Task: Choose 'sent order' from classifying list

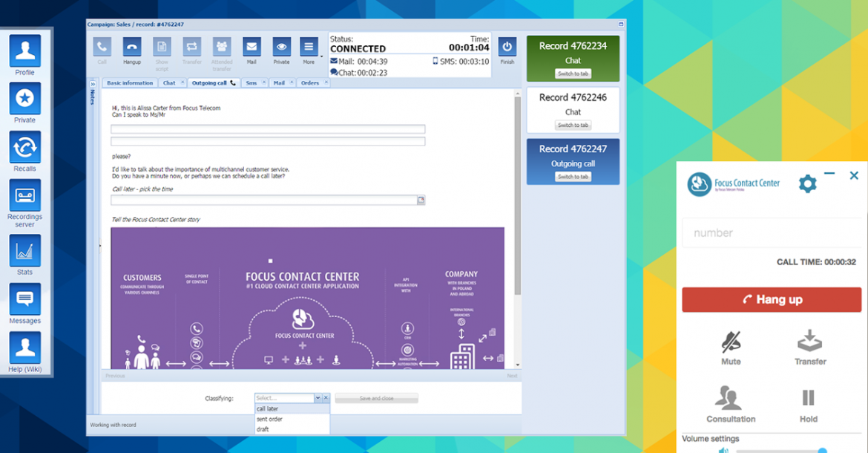Action: click(x=292, y=420)
